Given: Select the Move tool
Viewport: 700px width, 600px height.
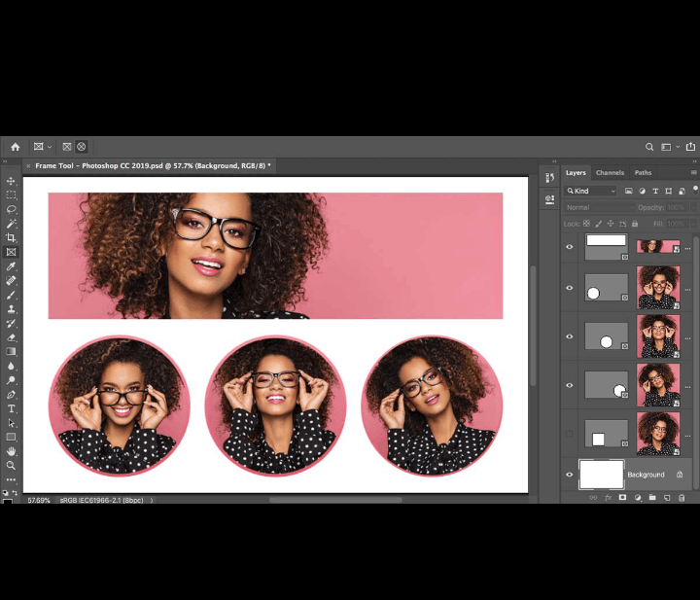Looking at the screenshot, I should pyautogui.click(x=11, y=181).
